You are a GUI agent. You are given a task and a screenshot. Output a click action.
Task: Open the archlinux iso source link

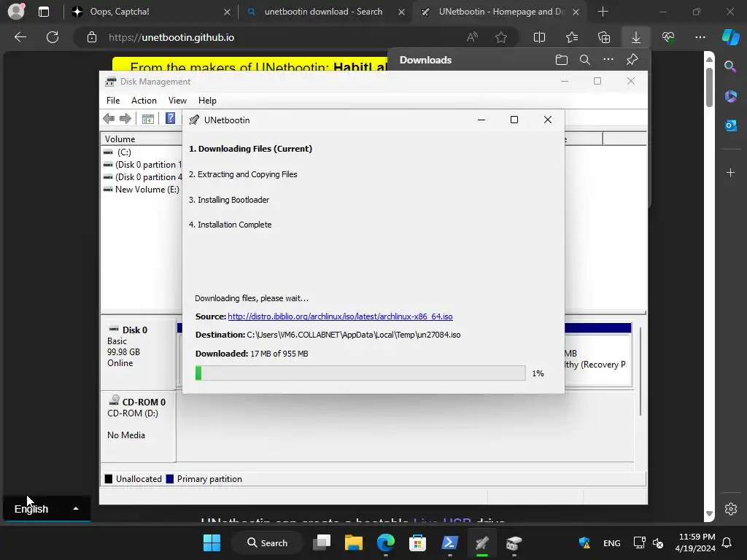[340, 316]
